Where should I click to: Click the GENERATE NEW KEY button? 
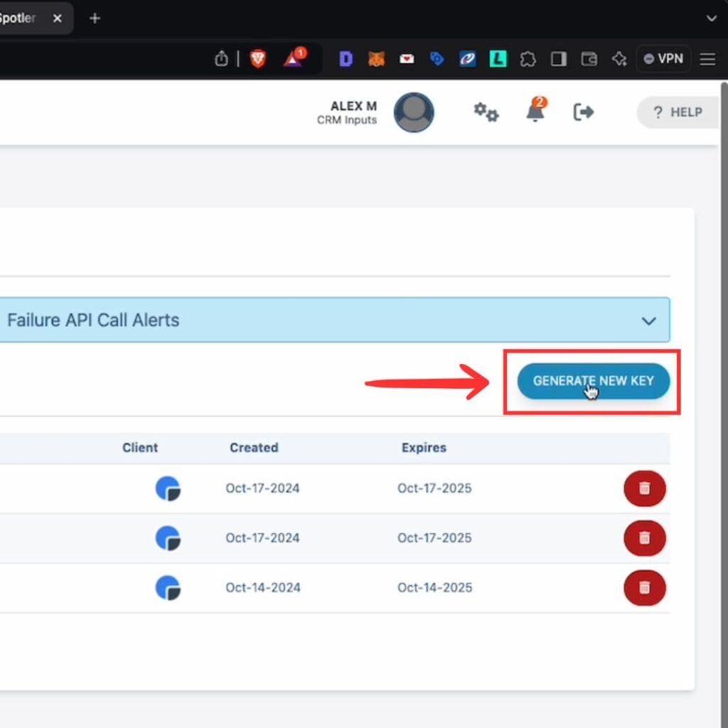tap(593, 381)
